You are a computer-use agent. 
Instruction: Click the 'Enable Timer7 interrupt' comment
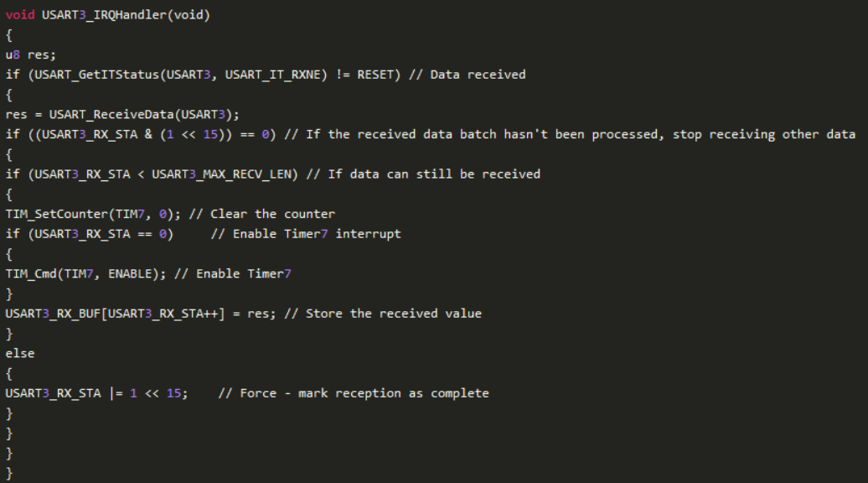coord(306,234)
